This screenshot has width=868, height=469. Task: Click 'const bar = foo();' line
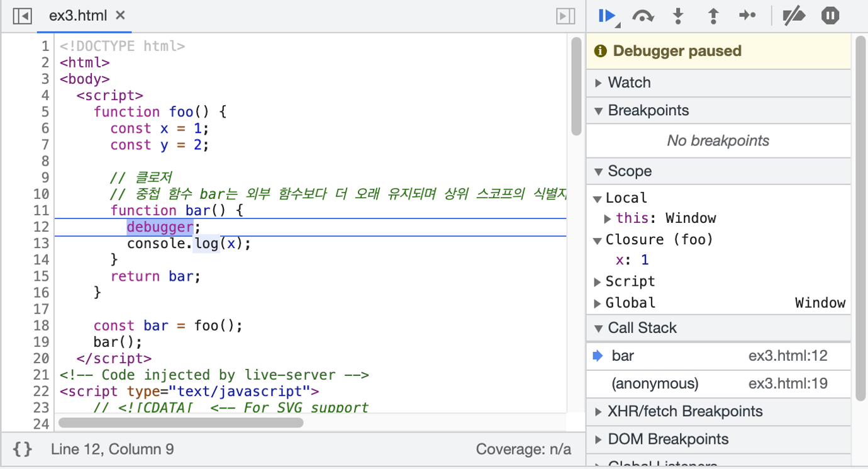click(168, 325)
